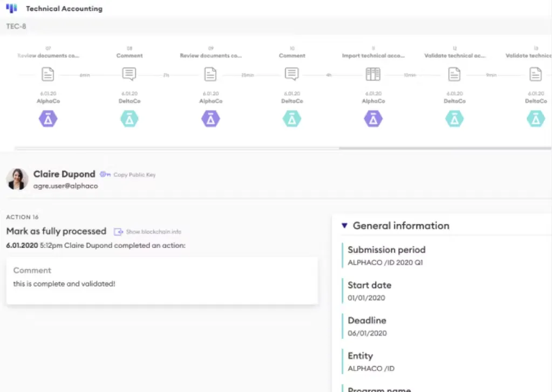Click the key icon beside Claire Dupond

[x=105, y=175]
